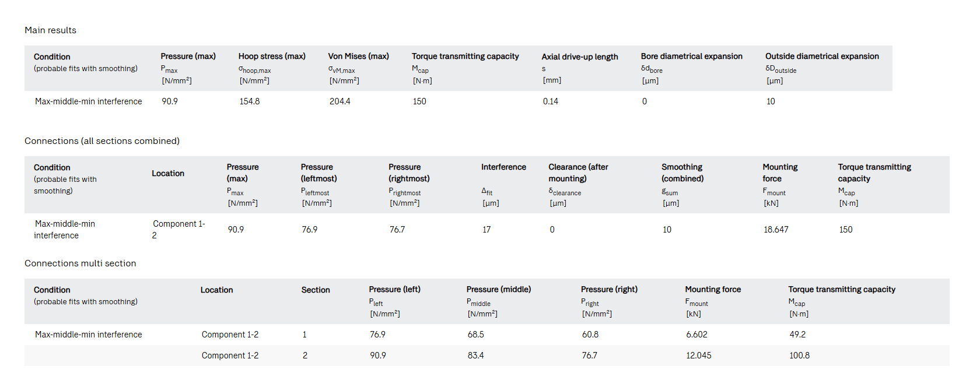Click the Pressure (leftmost) column header
The image size is (980, 373).
click(x=318, y=173)
